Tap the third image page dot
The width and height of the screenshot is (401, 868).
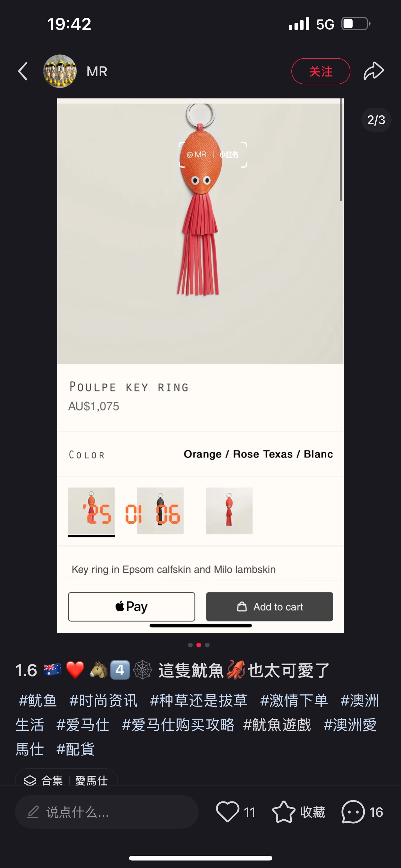207,645
